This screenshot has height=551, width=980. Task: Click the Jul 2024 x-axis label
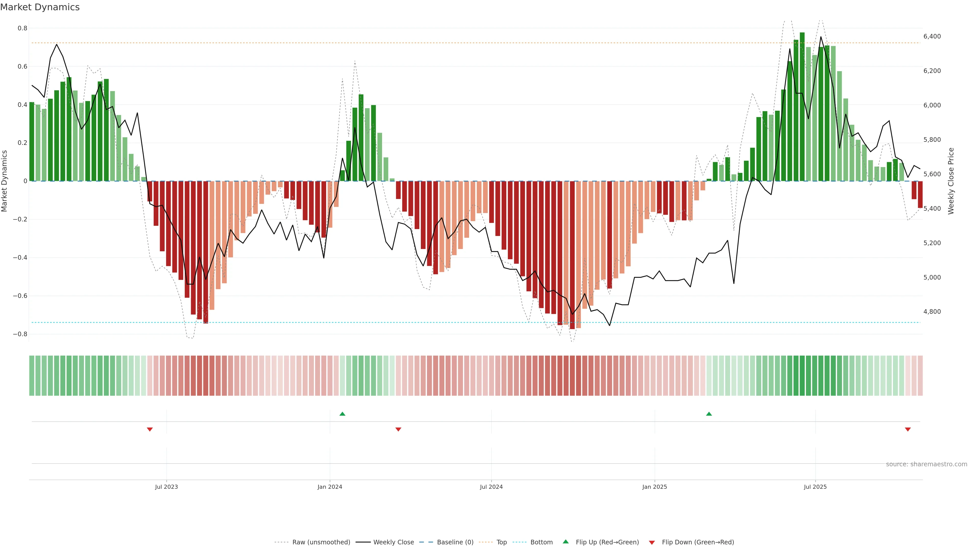(491, 487)
